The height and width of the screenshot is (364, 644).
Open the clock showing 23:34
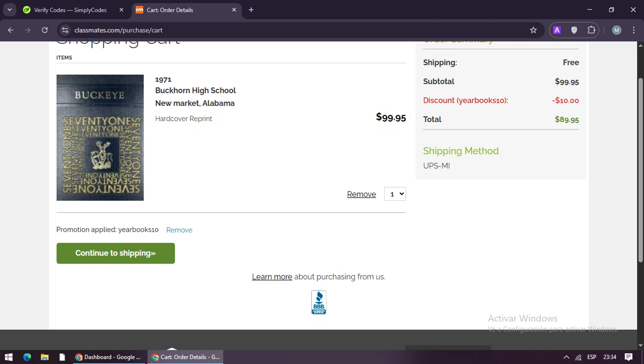tap(610, 357)
